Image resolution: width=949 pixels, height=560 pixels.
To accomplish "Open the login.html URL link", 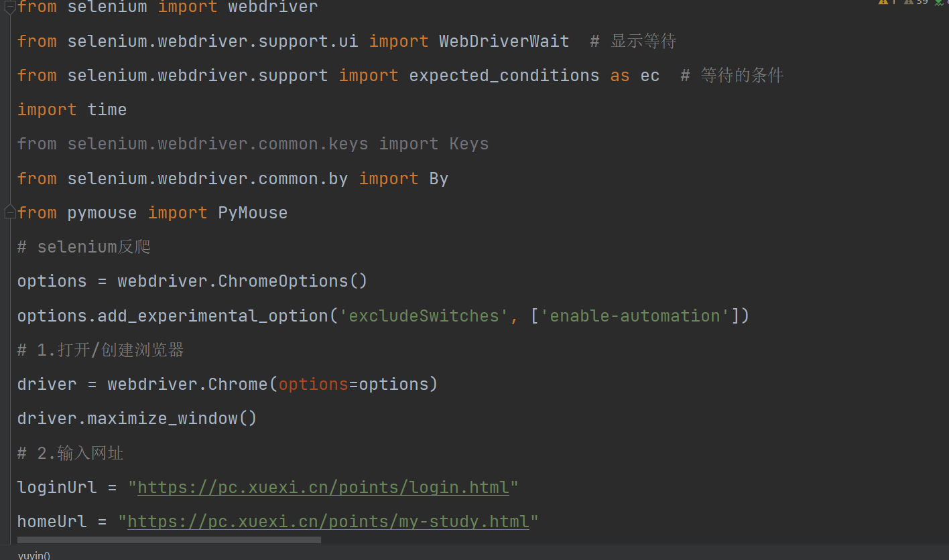I will 324,487.
